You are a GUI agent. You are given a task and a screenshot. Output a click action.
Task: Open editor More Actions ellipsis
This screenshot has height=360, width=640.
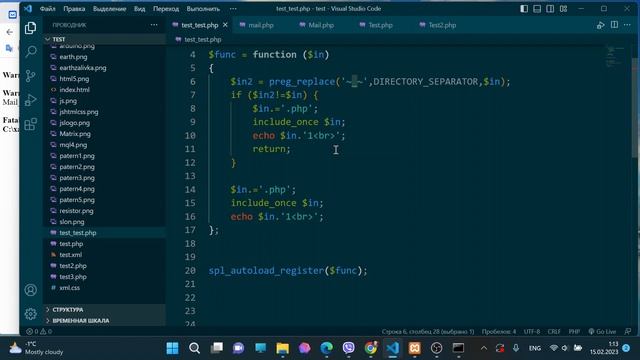click(627, 25)
